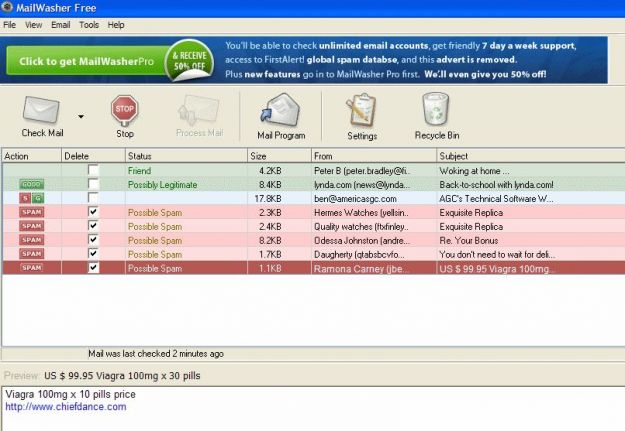
Task: Open the Recycle Bin icon
Action: click(x=436, y=109)
